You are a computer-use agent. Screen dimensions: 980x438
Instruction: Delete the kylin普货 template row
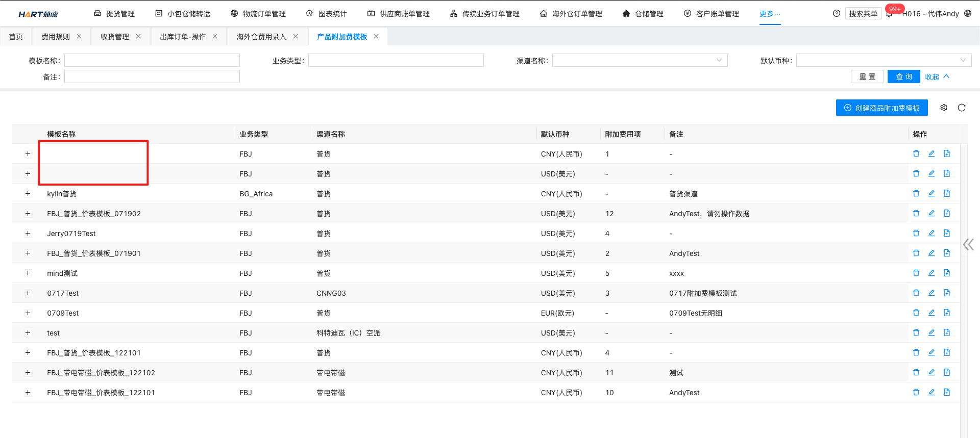916,194
